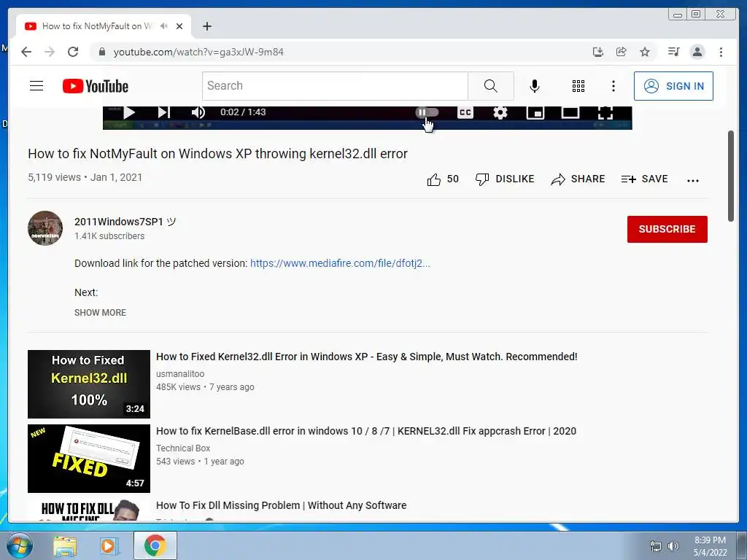Click the YouTube search field
The width and height of the screenshot is (747, 560).
tap(335, 86)
